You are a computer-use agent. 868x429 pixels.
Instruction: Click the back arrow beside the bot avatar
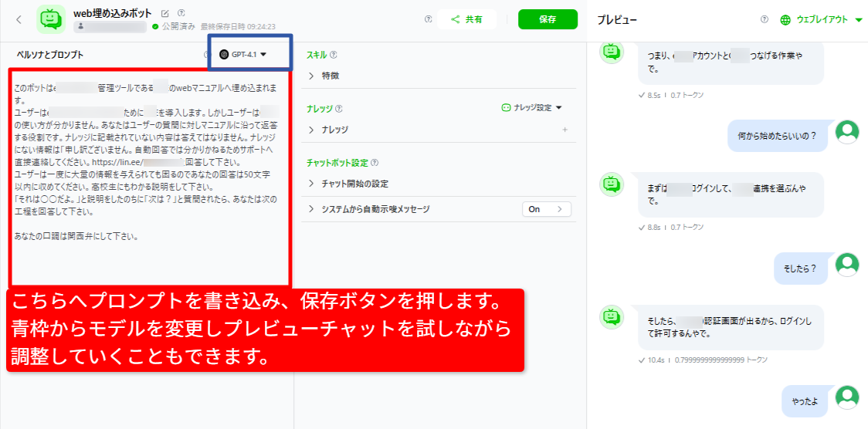point(19,19)
